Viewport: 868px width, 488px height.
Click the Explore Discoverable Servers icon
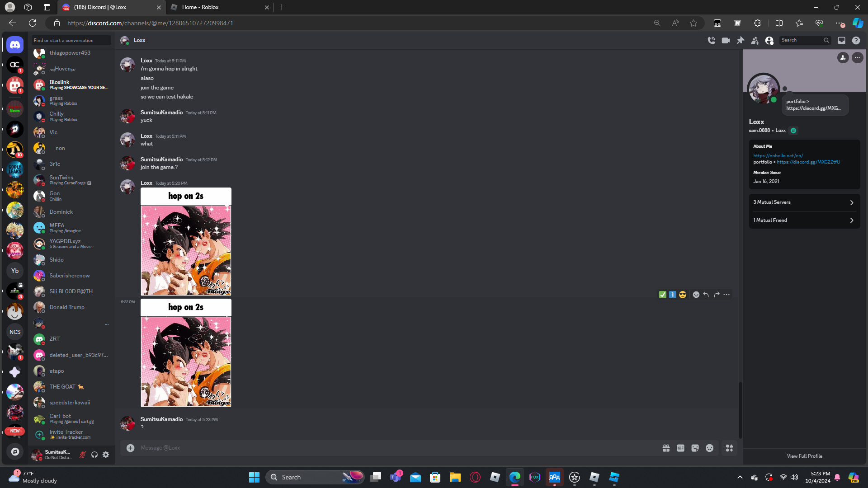15,451
